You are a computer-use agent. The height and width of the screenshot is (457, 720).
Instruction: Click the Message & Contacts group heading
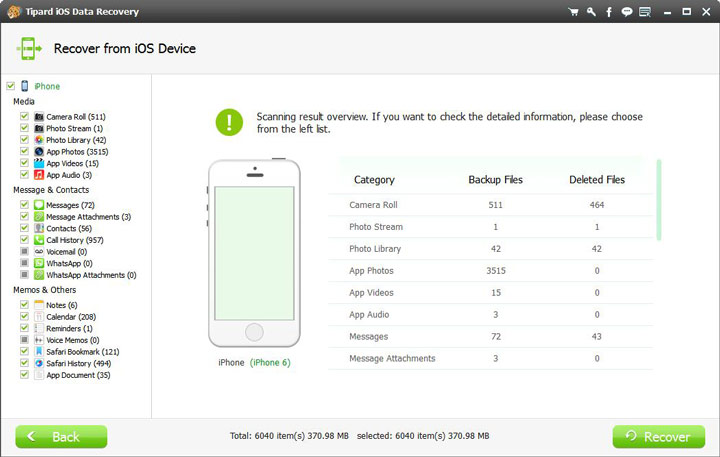pyautogui.click(x=51, y=190)
